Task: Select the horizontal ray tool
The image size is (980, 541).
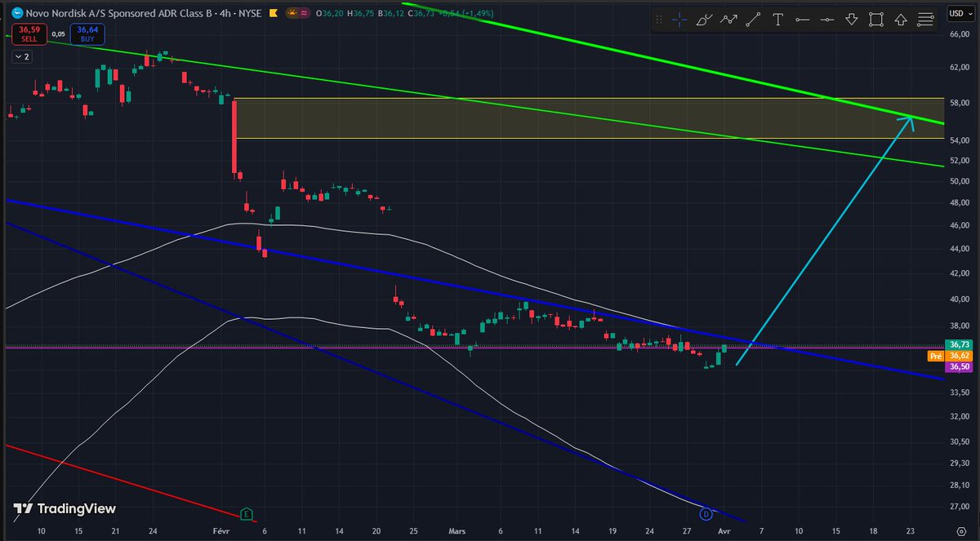Action: (802, 20)
